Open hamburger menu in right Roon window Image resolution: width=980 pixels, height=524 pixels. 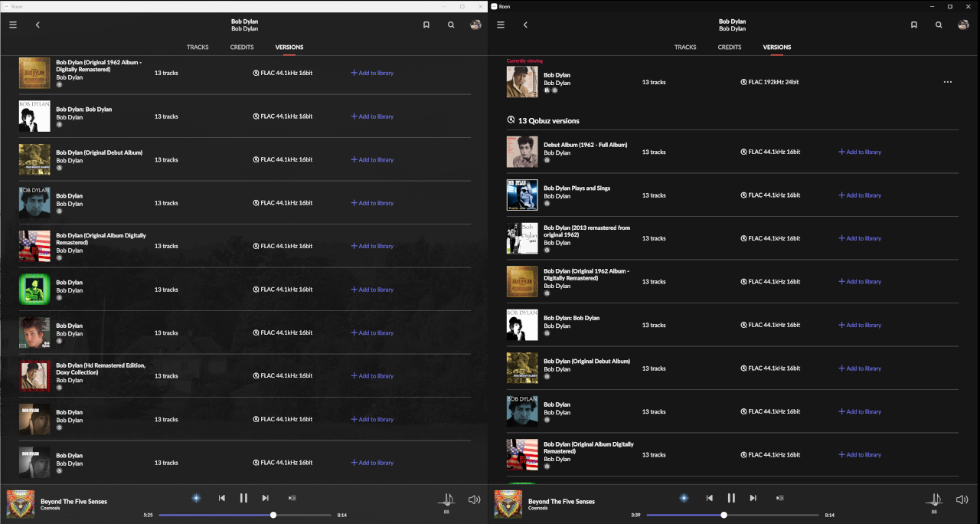[501, 25]
